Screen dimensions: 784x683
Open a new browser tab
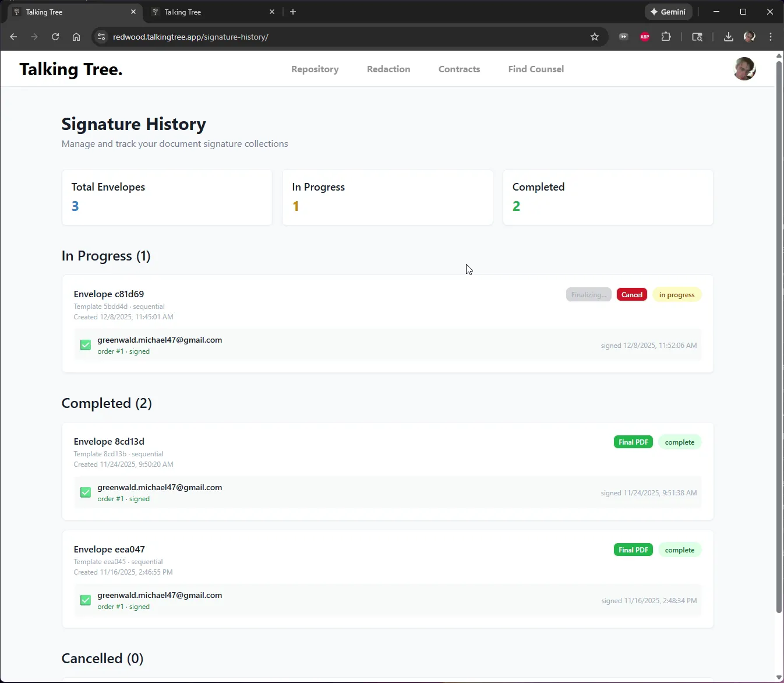pos(293,12)
